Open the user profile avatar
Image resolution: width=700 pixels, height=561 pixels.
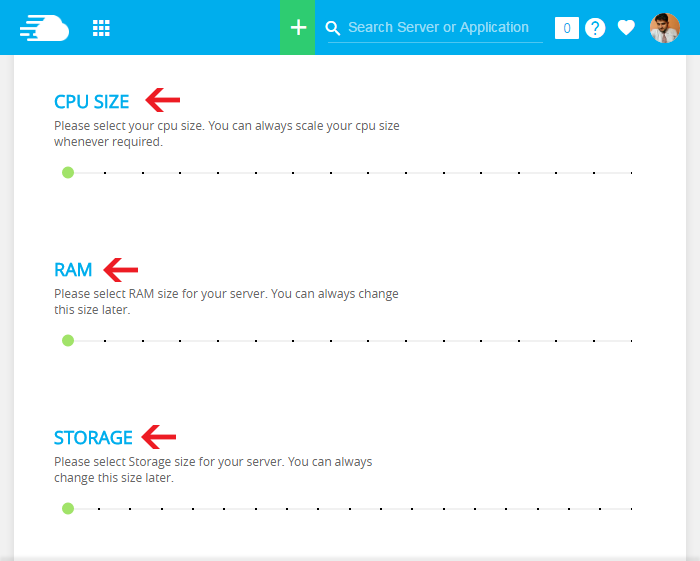coord(665,28)
